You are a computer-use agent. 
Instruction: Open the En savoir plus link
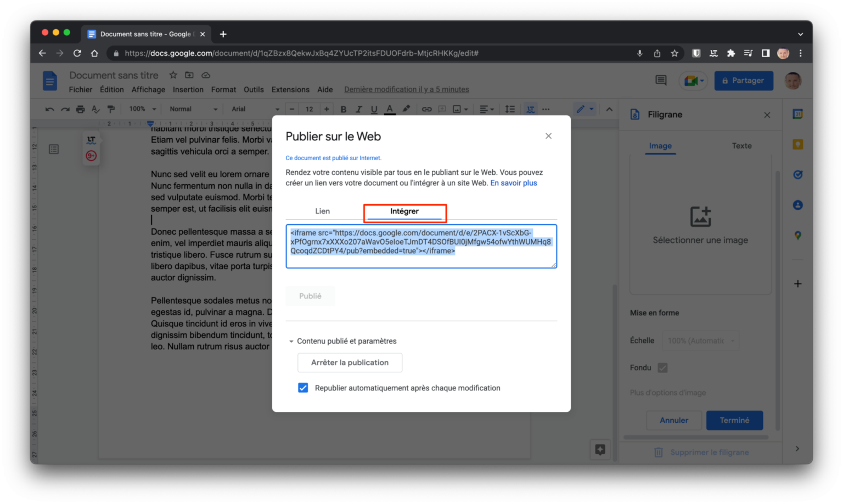(514, 183)
